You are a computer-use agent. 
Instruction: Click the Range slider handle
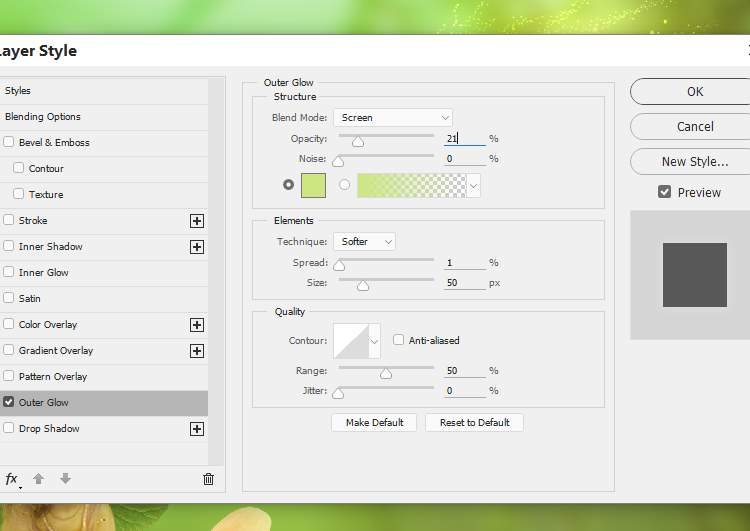[x=386, y=374]
